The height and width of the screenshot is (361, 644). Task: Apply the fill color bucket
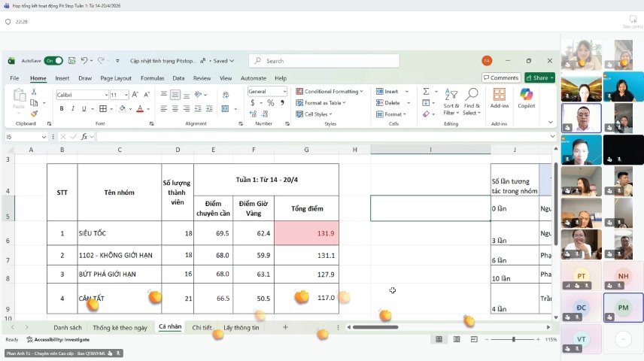[x=123, y=108]
